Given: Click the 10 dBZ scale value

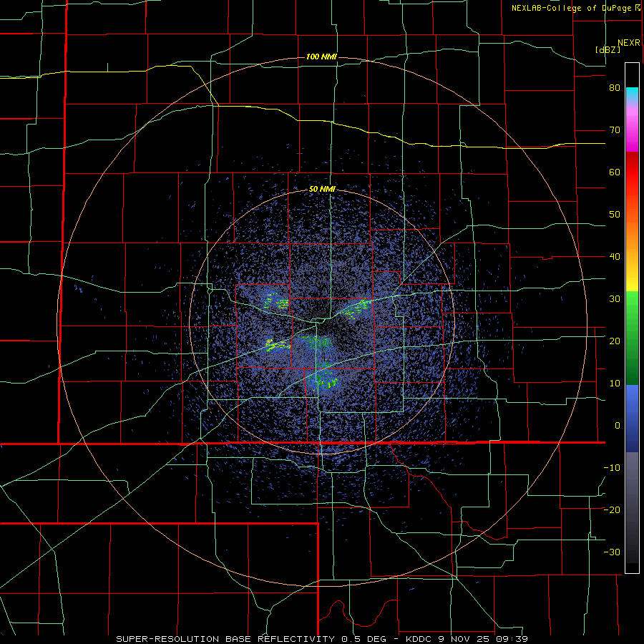Looking at the screenshot, I should 615,384.
